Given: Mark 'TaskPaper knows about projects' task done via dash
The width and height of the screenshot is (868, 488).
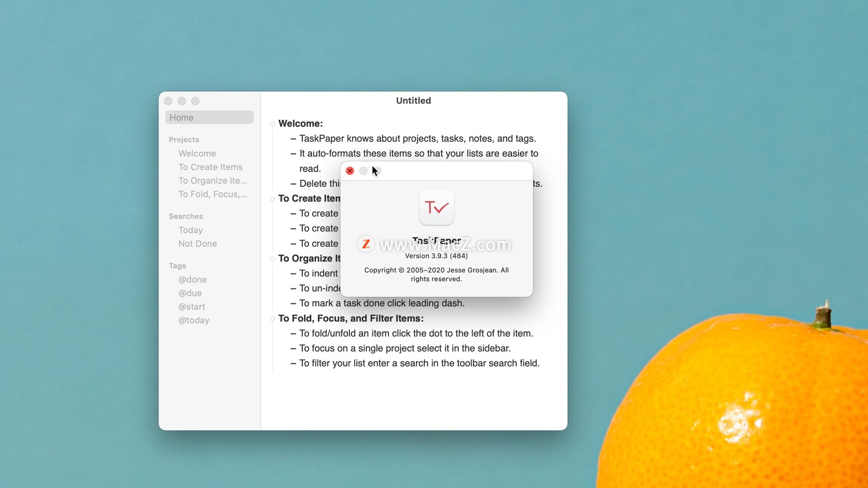Looking at the screenshot, I should (x=293, y=139).
